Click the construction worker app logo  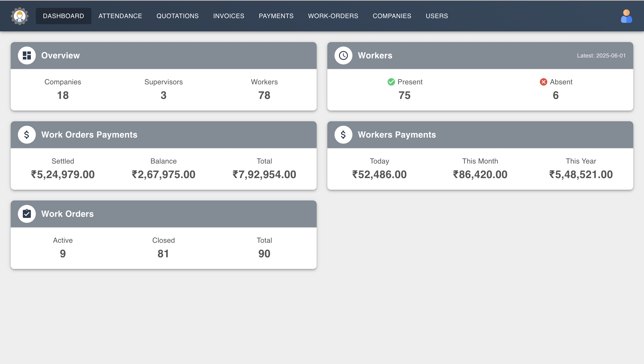[19, 16]
